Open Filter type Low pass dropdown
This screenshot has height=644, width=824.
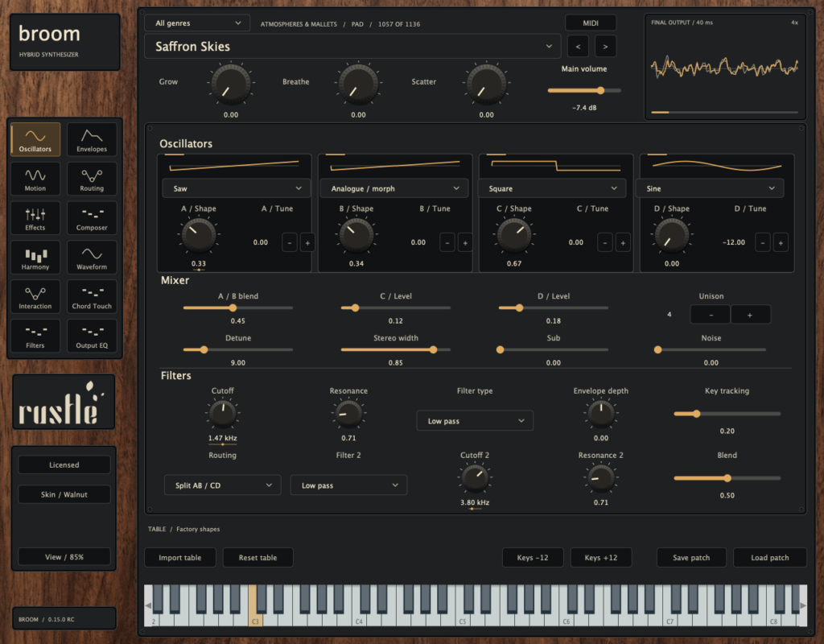[475, 420]
